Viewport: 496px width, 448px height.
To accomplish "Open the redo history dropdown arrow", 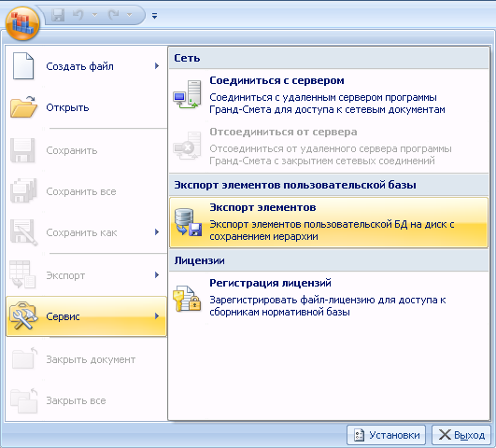I will (x=129, y=15).
